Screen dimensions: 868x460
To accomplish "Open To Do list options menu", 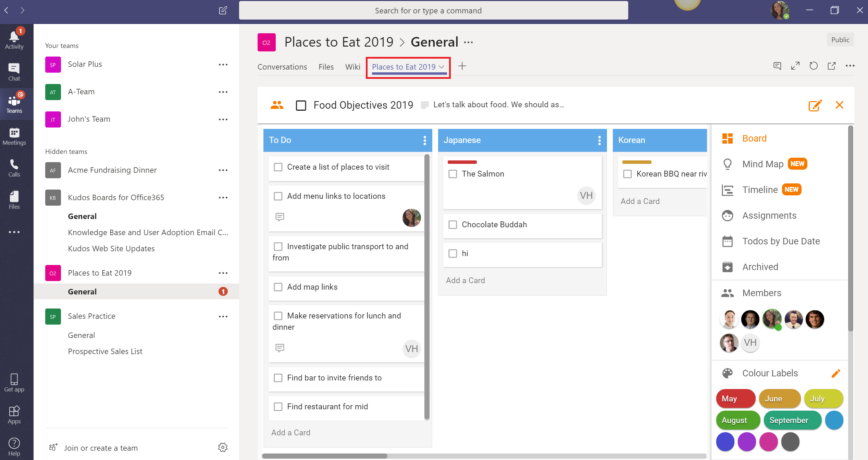I will (425, 140).
